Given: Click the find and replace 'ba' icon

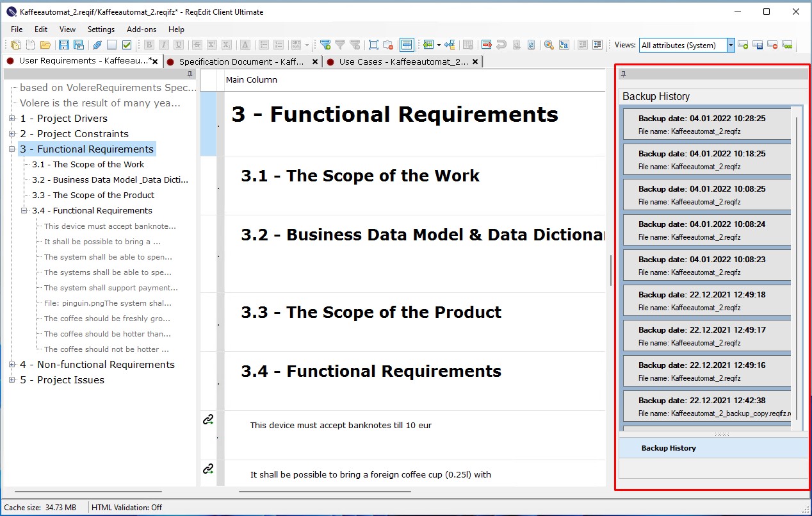Looking at the screenshot, I should pyautogui.click(x=564, y=45).
